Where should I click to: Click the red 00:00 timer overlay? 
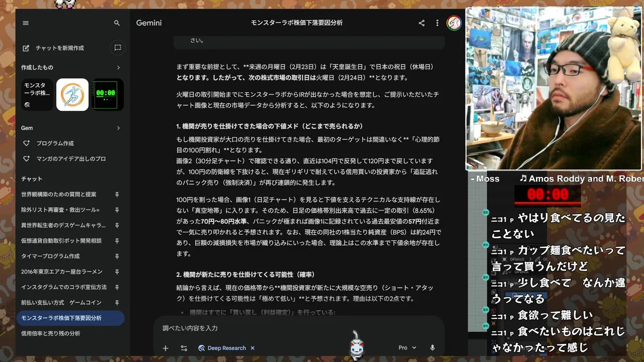coord(548,195)
